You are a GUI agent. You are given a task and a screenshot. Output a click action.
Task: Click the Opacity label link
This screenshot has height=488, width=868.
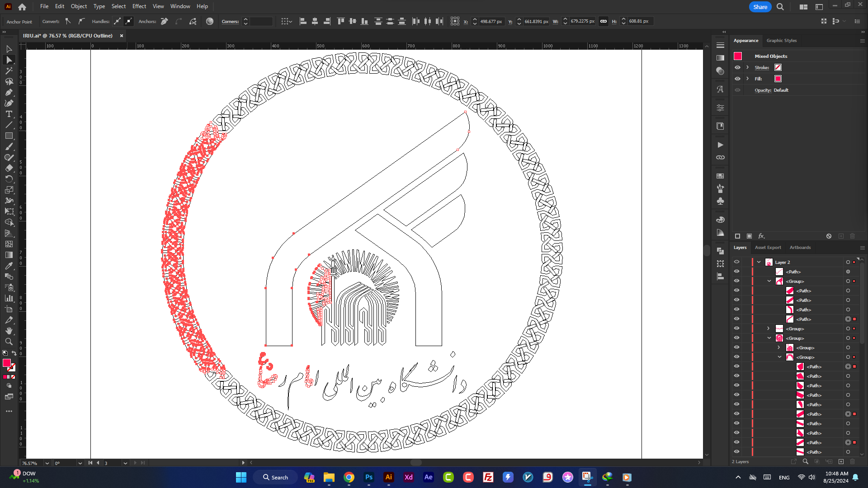click(763, 90)
